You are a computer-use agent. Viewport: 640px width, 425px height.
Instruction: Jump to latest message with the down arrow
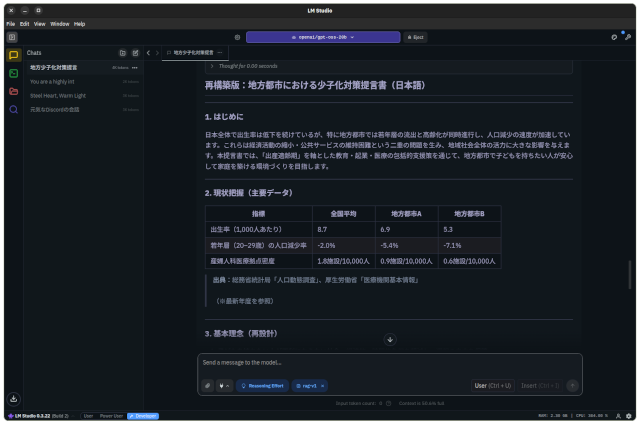(x=390, y=339)
